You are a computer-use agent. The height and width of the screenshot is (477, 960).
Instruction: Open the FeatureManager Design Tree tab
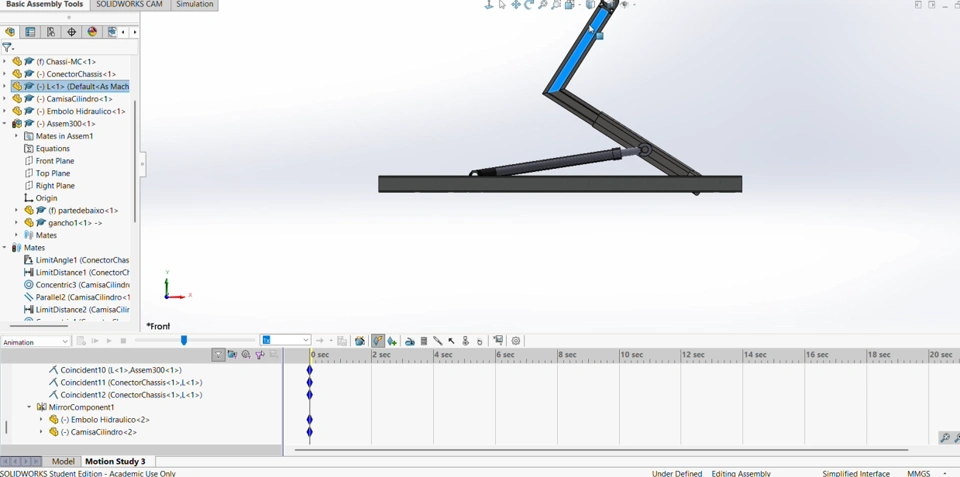click(x=10, y=32)
